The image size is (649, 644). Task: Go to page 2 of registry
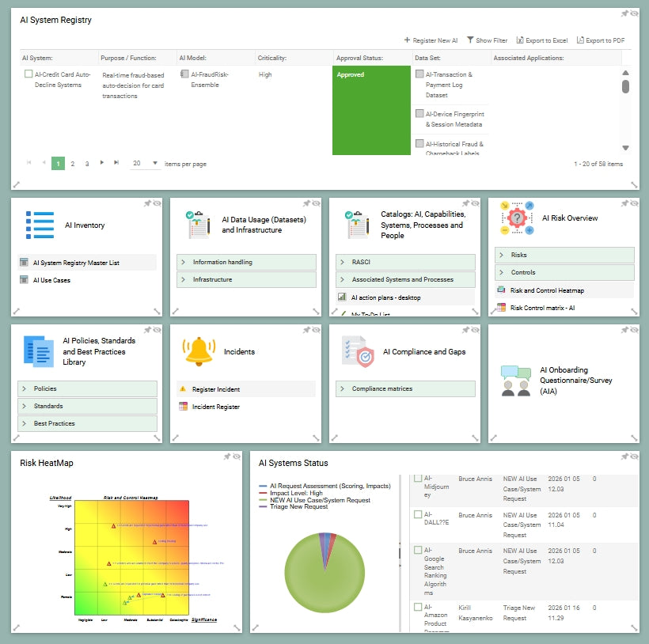click(72, 164)
